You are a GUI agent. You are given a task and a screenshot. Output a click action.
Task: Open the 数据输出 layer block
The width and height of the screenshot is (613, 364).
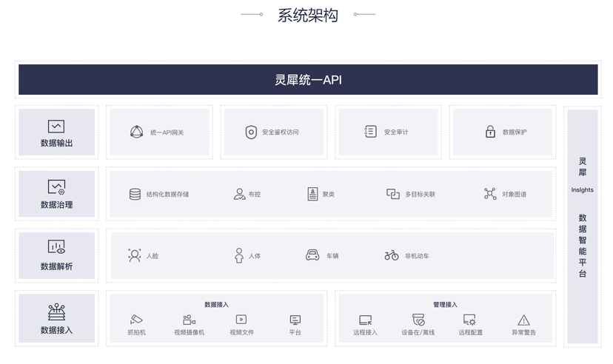(x=57, y=132)
